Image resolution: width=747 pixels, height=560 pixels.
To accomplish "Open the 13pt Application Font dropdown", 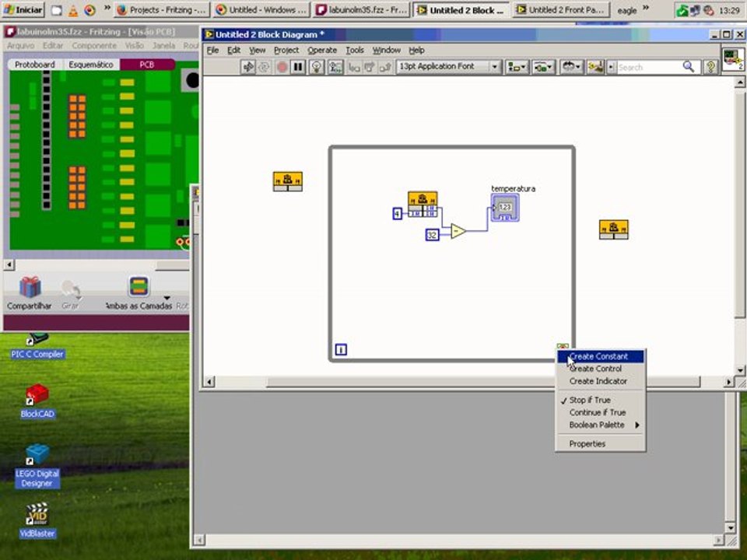I will pos(448,67).
